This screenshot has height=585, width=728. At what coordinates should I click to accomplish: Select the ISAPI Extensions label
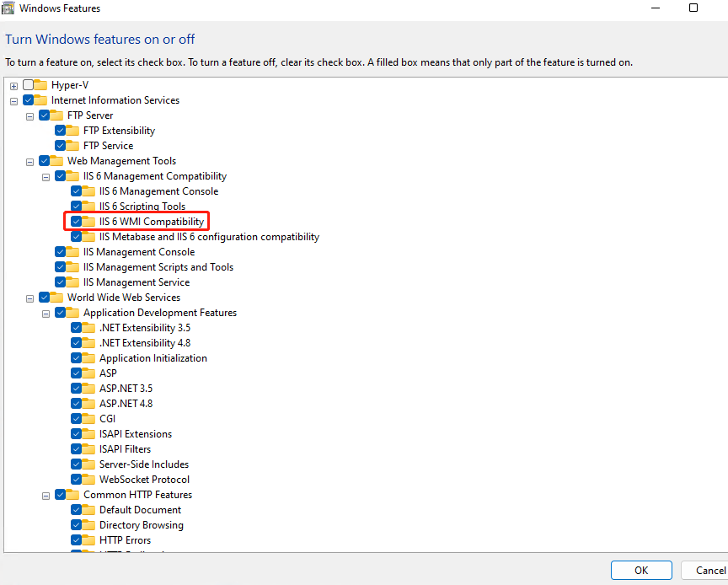[x=136, y=434]
